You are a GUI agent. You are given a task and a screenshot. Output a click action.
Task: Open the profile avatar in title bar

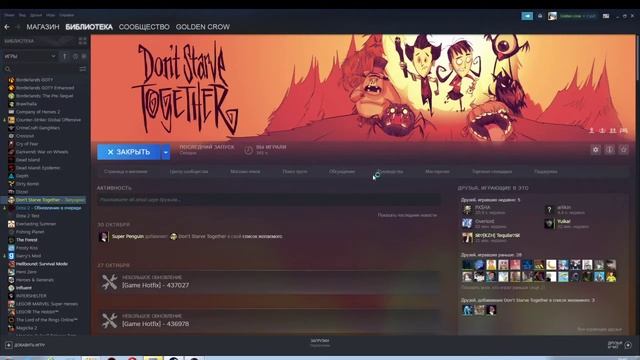(552, 16)
